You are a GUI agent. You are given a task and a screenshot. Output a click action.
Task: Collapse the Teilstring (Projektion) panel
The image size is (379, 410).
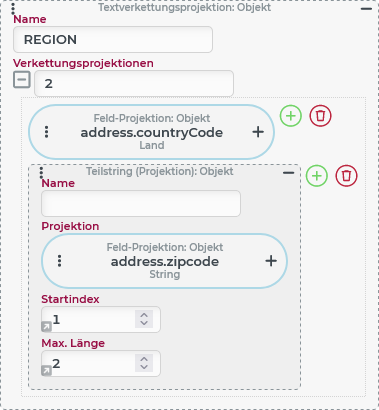pyautogui.click(x=288, y=173)
